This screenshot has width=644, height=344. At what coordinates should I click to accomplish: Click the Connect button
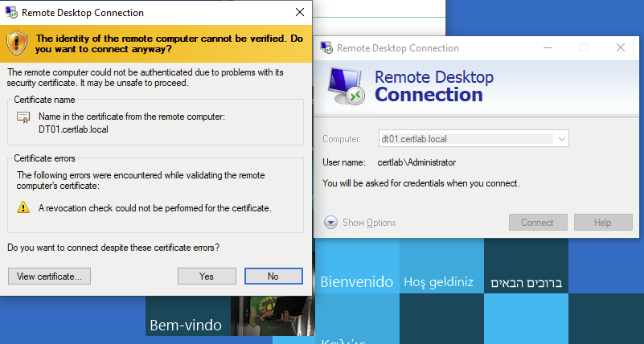point(537,223)
